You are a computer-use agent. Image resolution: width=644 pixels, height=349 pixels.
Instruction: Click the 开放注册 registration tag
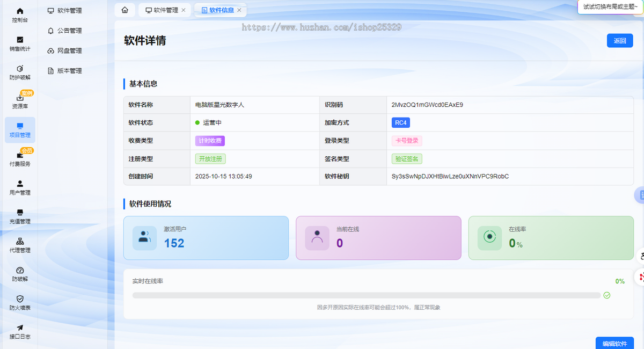pyautogui.click(x=210, y=159)
